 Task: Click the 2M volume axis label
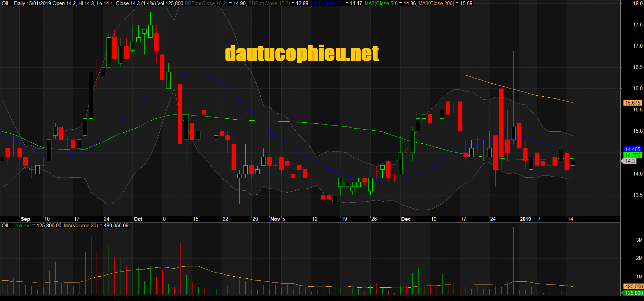[639, 258]
